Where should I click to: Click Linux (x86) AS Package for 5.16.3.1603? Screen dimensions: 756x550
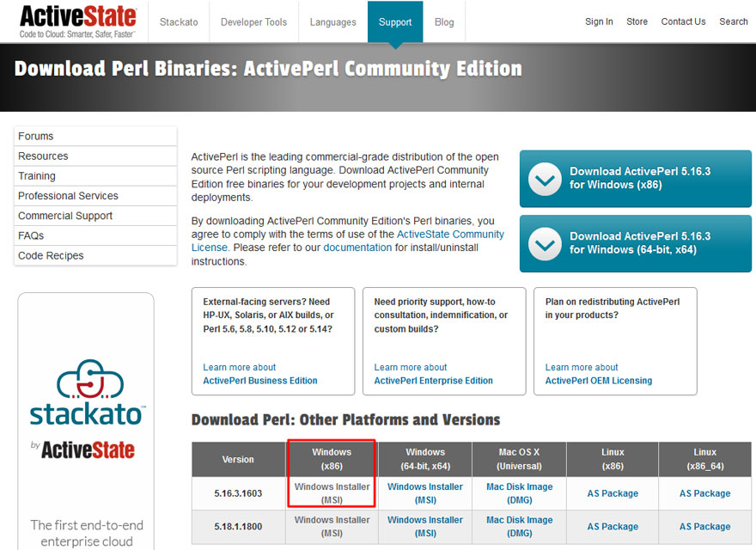coord(613,493)
